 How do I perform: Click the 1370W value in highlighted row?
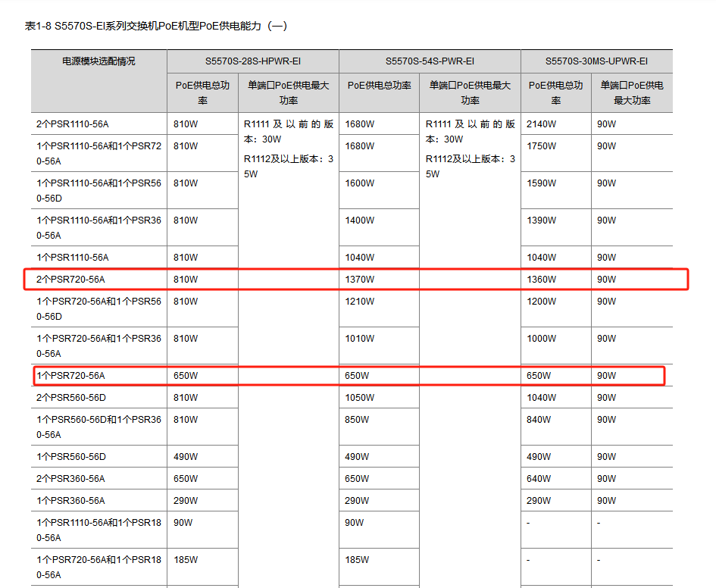(x=359, y=280)
